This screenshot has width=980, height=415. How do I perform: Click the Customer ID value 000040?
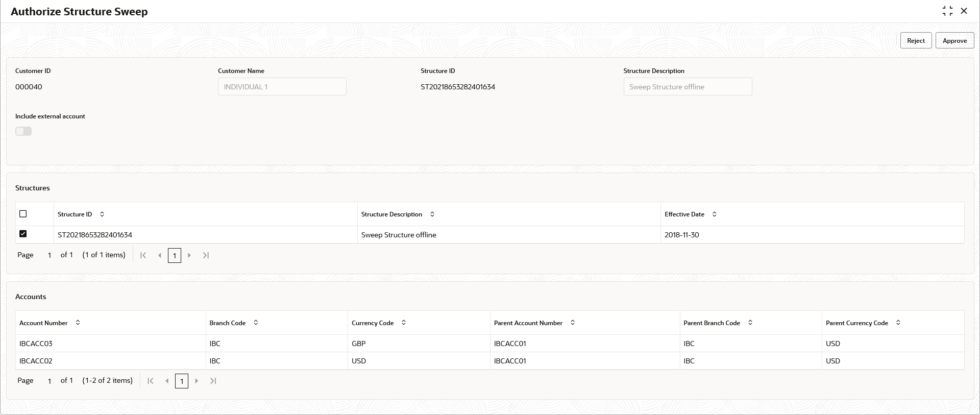coord(29,87)
